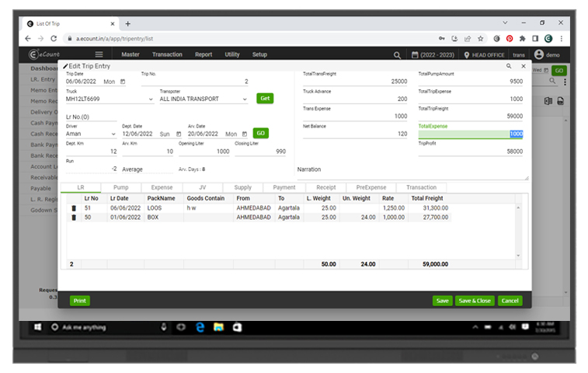
Task: Expand the Truck dropdown MH12LT6699
Action: tap(151, 99)
